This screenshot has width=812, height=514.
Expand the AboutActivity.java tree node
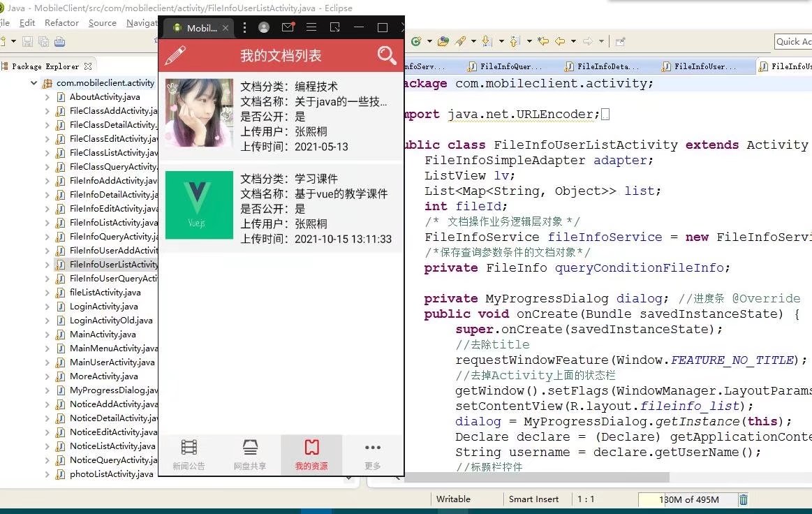click(x=47, y=97)
